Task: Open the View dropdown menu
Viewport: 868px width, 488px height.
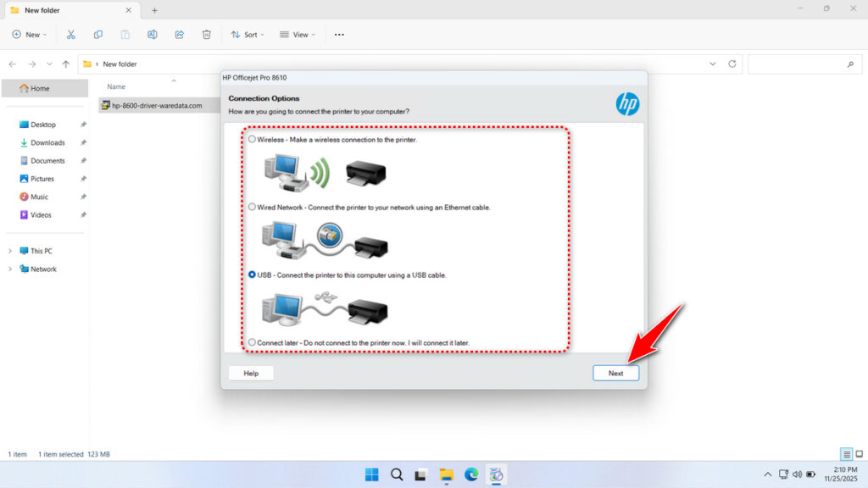Action: coord(298,34)
